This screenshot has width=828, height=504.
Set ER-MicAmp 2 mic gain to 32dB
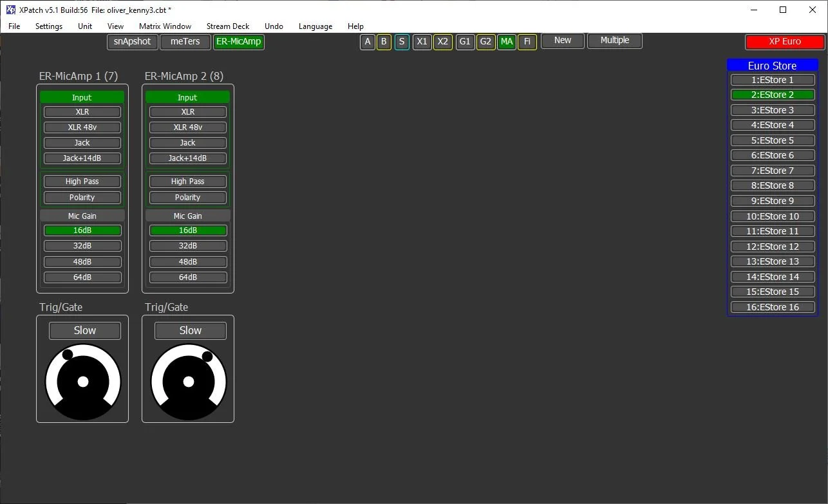[188, 246]
